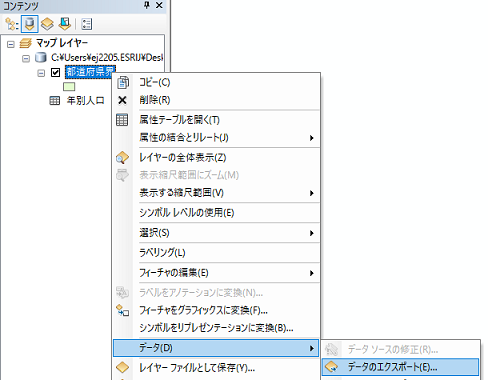Screen dimensions: 488x380
Task: Click the convert labels to annotation icon
Action: (122, 292)
